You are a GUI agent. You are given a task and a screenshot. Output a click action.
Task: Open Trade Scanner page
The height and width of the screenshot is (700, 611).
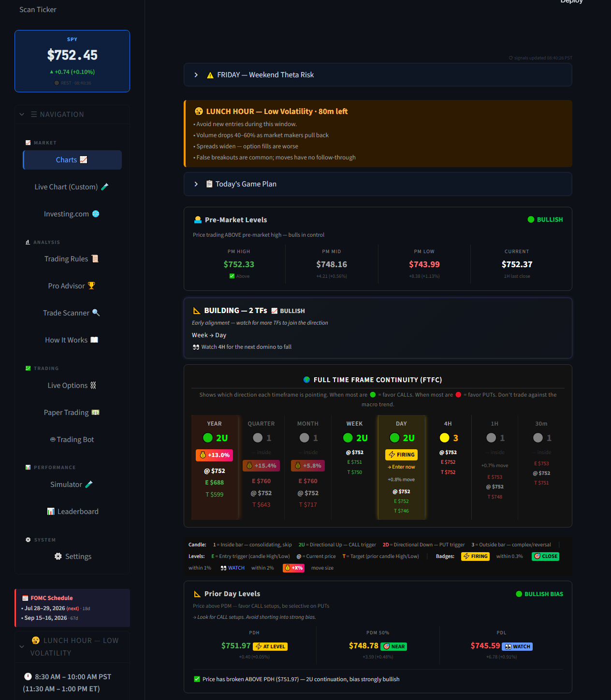[x=72, y=313]
